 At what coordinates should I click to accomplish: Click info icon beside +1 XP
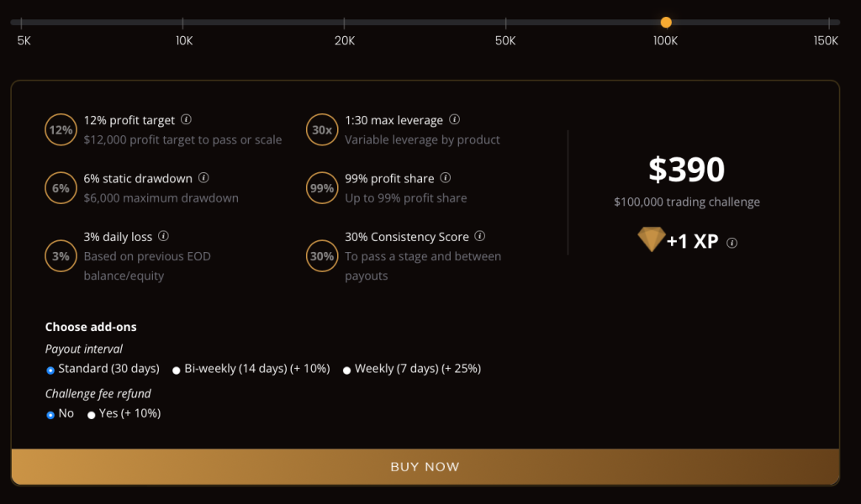coord(732,243)
